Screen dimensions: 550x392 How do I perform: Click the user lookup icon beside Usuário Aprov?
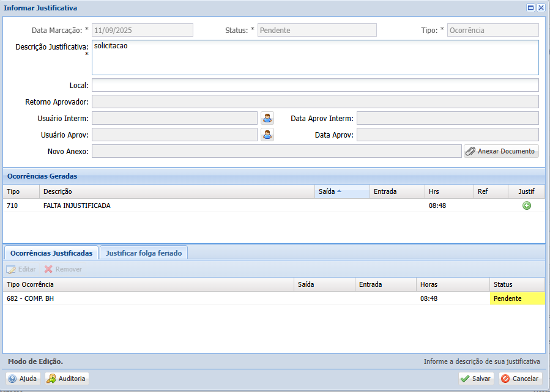(x=267, y=135)
